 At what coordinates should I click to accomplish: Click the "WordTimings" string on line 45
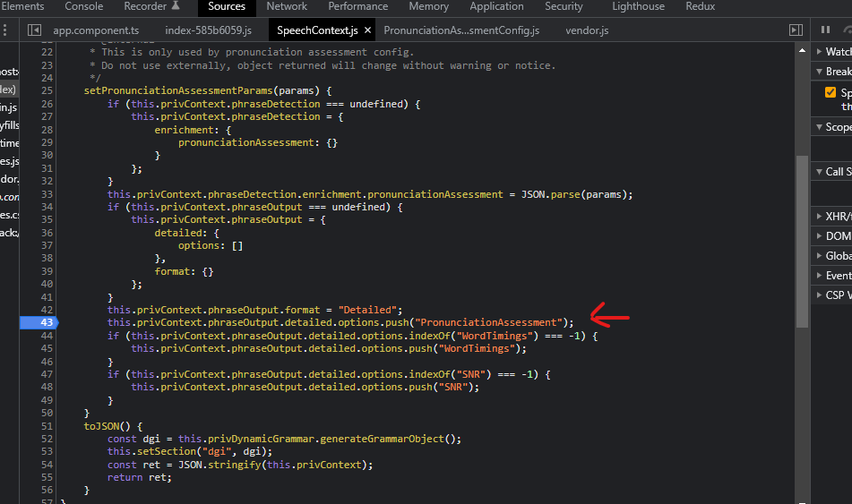(477, 348)
